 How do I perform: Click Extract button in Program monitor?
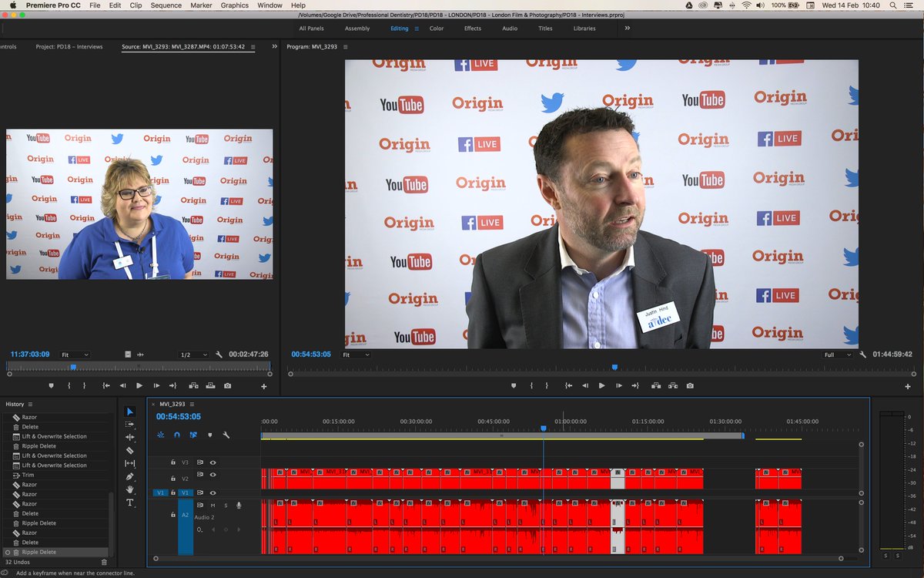coord(673,385)
